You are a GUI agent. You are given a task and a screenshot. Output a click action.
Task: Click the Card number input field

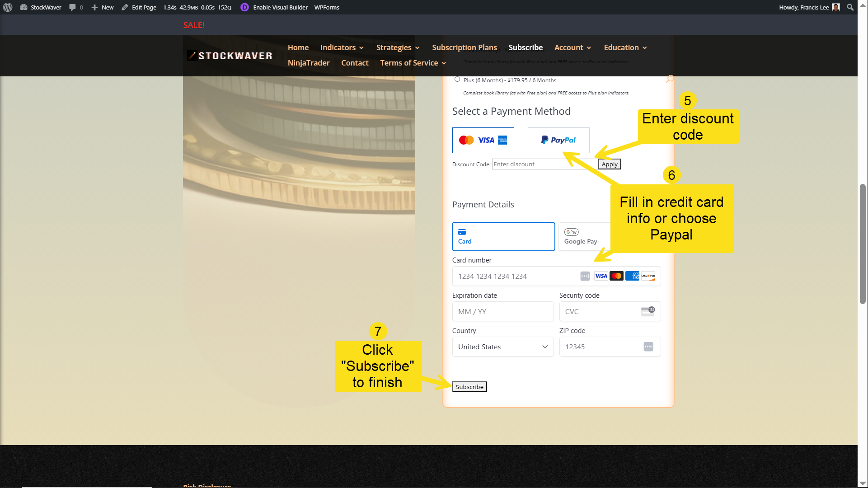coord(515,276)
